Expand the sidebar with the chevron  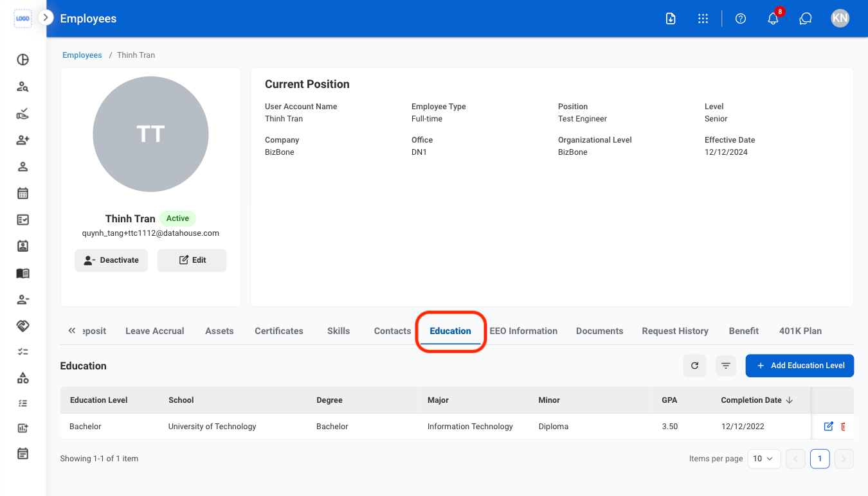pos(46,17)
